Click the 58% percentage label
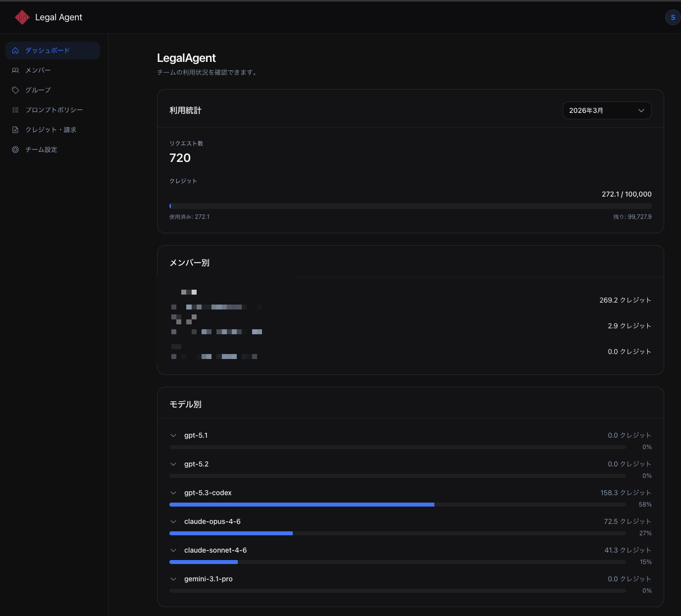The height and width of the screenshot is (616, 681). (645, 505)
